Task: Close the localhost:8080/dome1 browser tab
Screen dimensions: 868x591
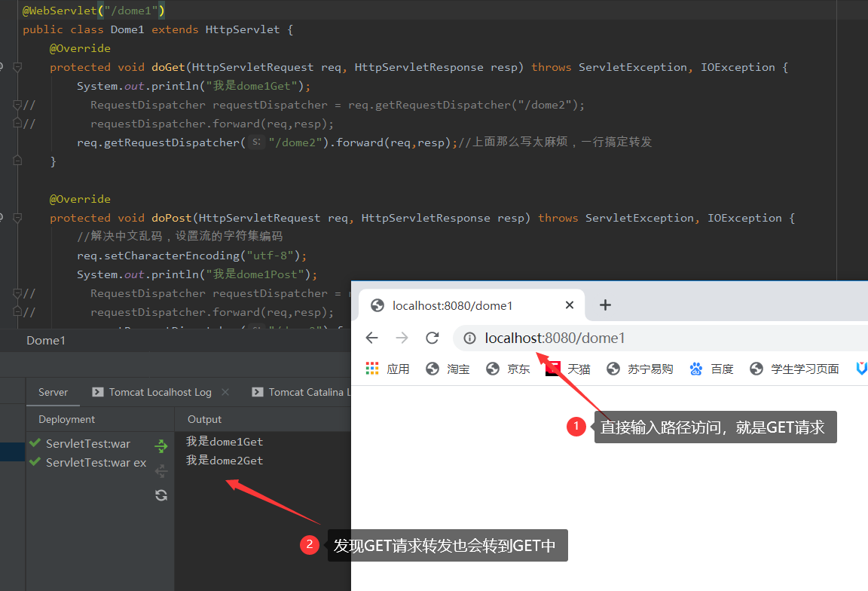Action: [x=569, y=305]
